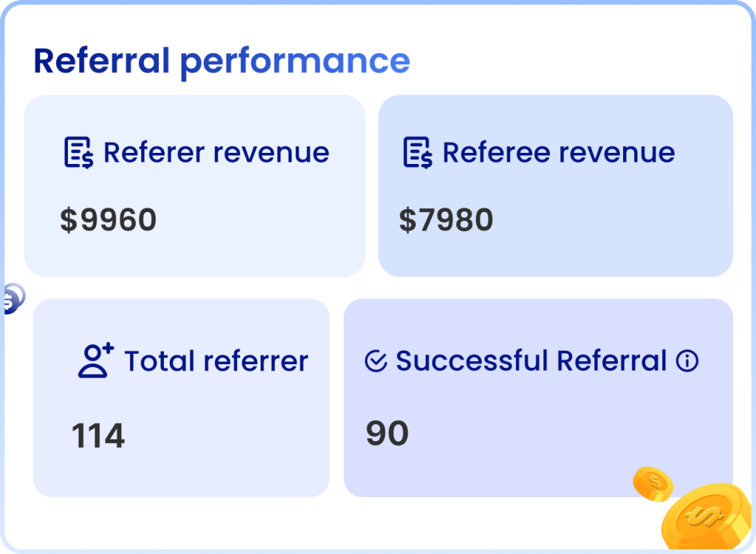The width and height of the screenshot is (756, 554).
Task: Click the Successful Referral label
Action: pos(532,360)
